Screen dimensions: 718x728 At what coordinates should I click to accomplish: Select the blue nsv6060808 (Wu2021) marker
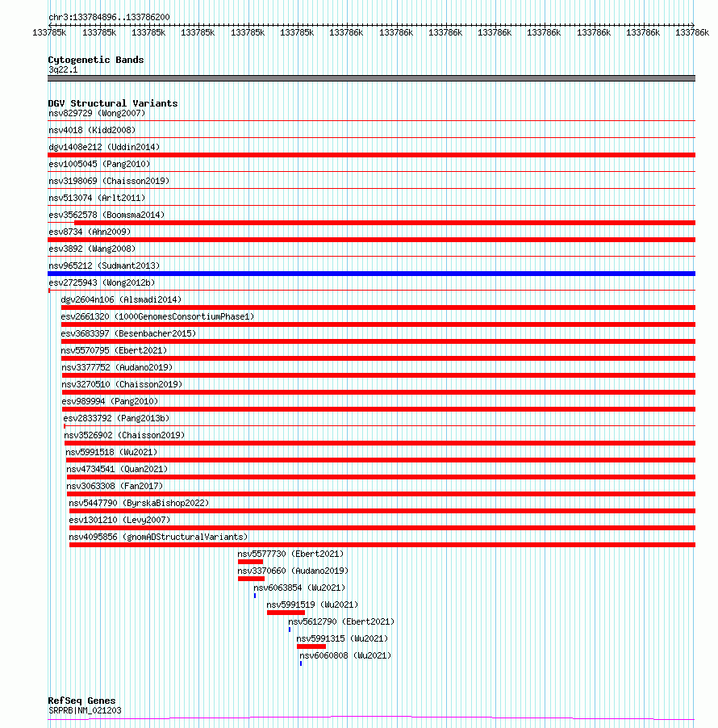pyautogui.click(x=301, y=663)
